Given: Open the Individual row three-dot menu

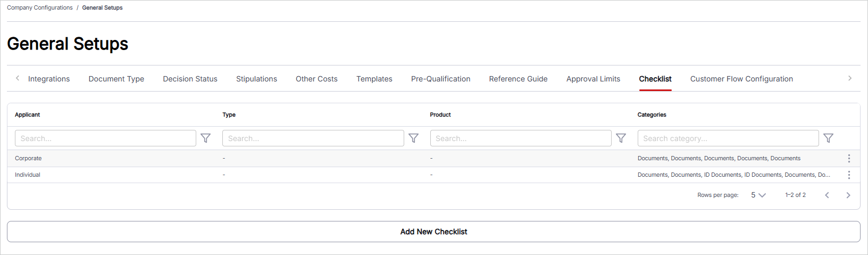Looking at the screenshot, I should click(x=849, y=175).
